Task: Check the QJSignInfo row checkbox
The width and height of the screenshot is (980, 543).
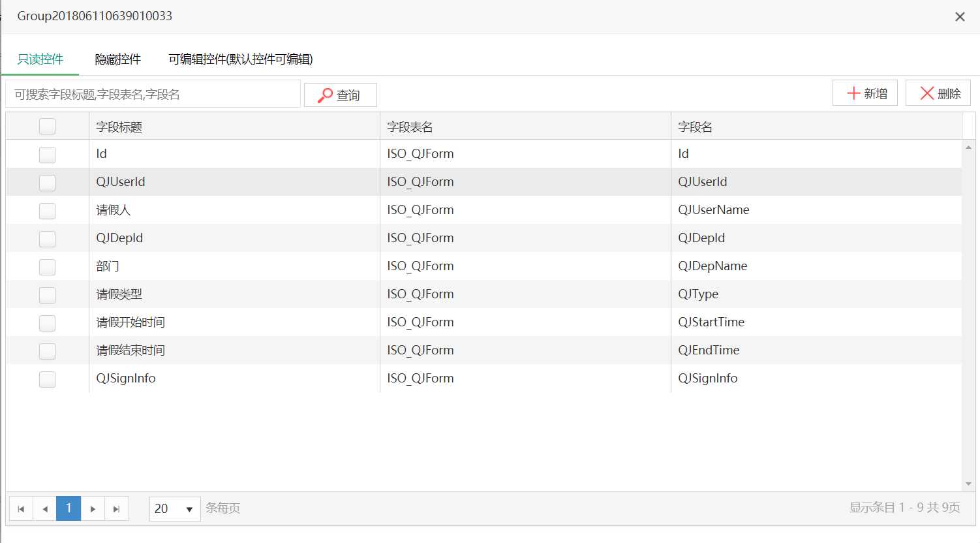Action: (x=47, y=379)
